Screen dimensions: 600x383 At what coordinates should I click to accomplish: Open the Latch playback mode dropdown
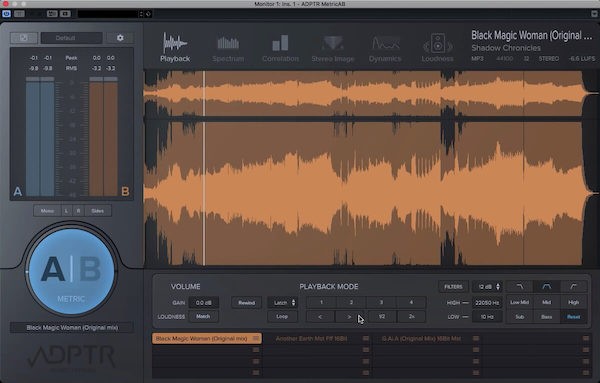pyautogui.click(x=282, y=303)
